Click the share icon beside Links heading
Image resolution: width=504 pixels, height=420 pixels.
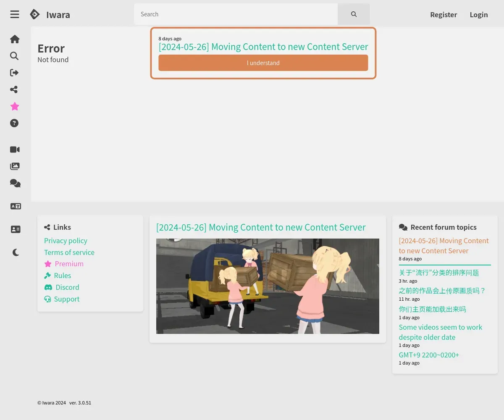(x=47, y=227)
